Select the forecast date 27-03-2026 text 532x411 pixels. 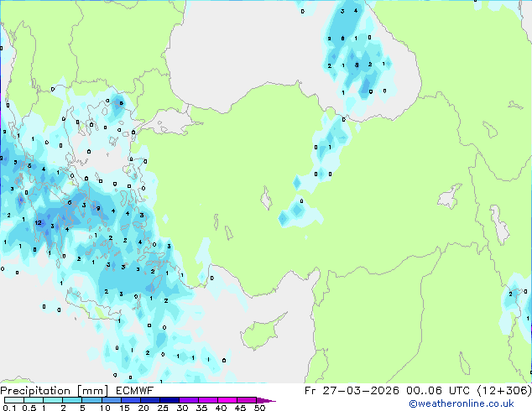tap(361, 391)
